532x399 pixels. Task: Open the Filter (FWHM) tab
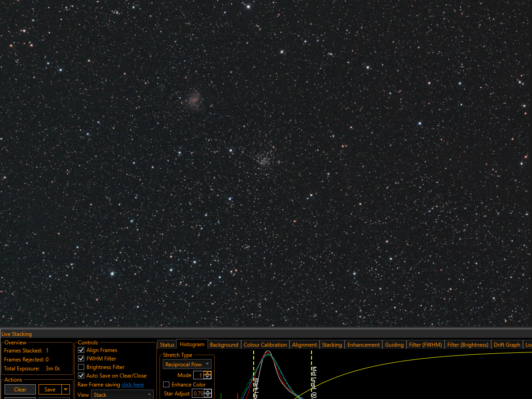[x=425, y=344]
